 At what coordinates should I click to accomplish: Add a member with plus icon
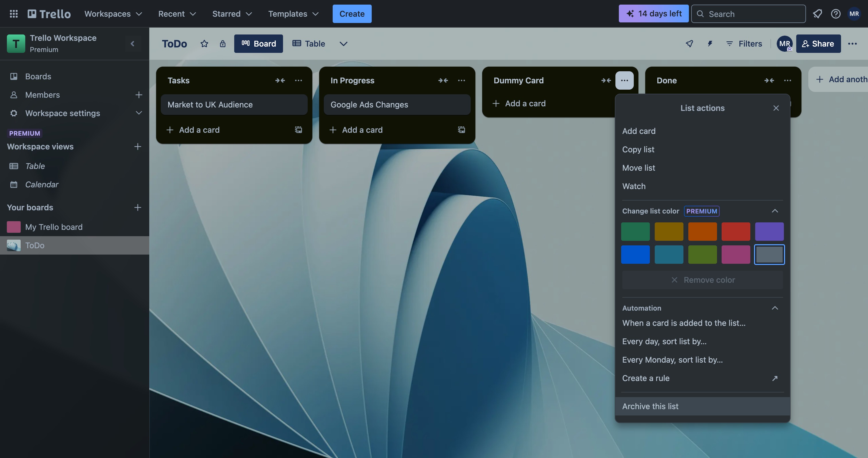(138, 95)
